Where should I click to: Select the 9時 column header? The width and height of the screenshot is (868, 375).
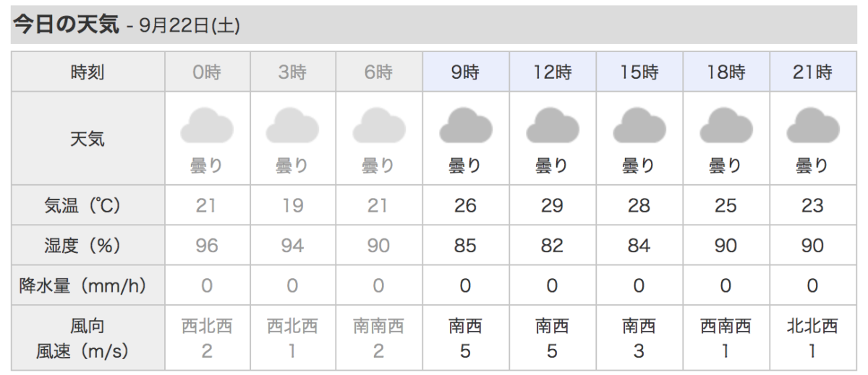click(x=466, y=72)
